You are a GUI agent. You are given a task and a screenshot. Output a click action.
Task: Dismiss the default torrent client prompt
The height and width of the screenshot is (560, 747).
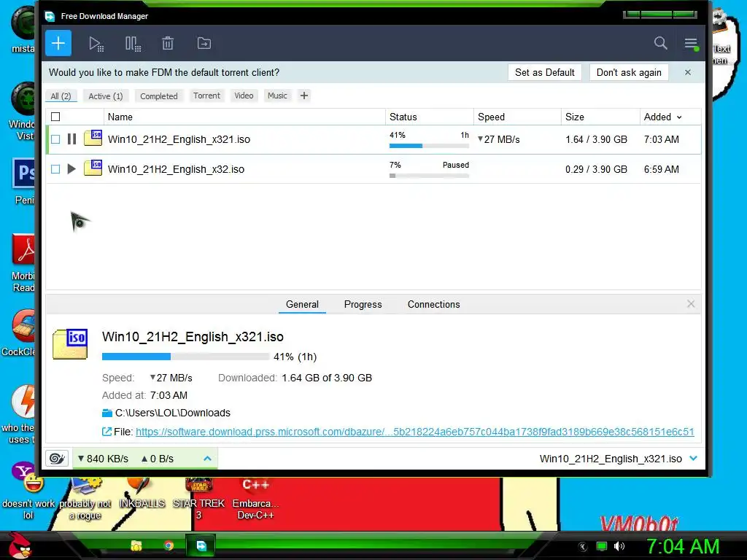pos(687,72)
